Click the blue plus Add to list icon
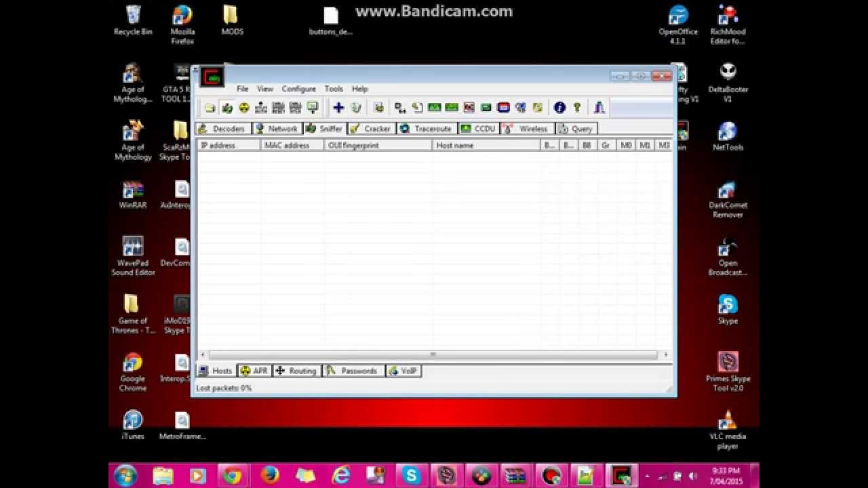This screenshot has width=868, height=488. pyautogui.click(x=338, y=107)
